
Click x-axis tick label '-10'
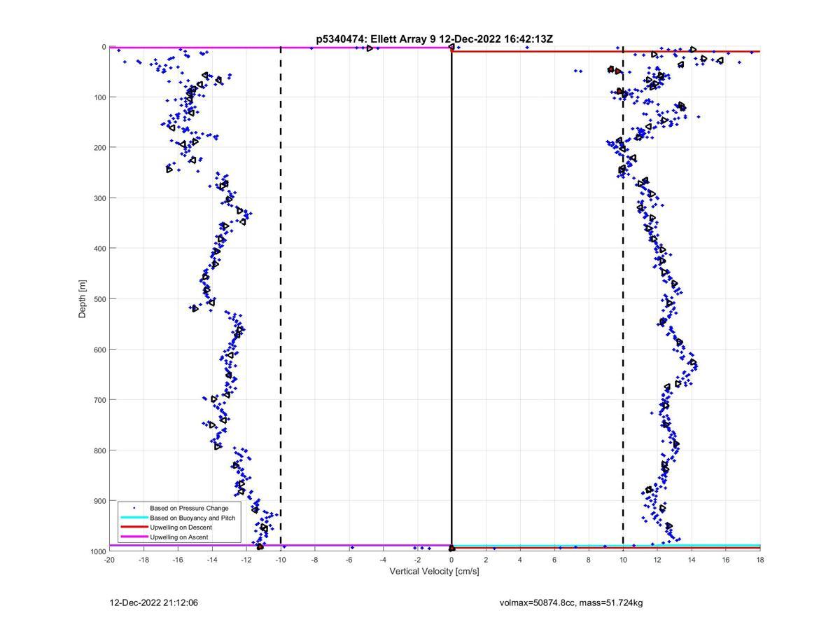(x=281, y=560)
